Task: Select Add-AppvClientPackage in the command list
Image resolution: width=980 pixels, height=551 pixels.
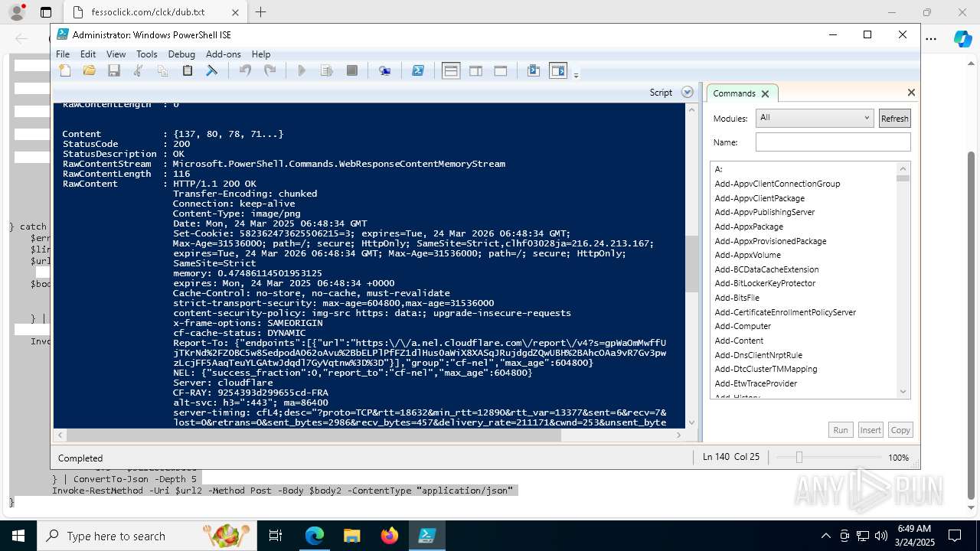Action: coord(759,198)
